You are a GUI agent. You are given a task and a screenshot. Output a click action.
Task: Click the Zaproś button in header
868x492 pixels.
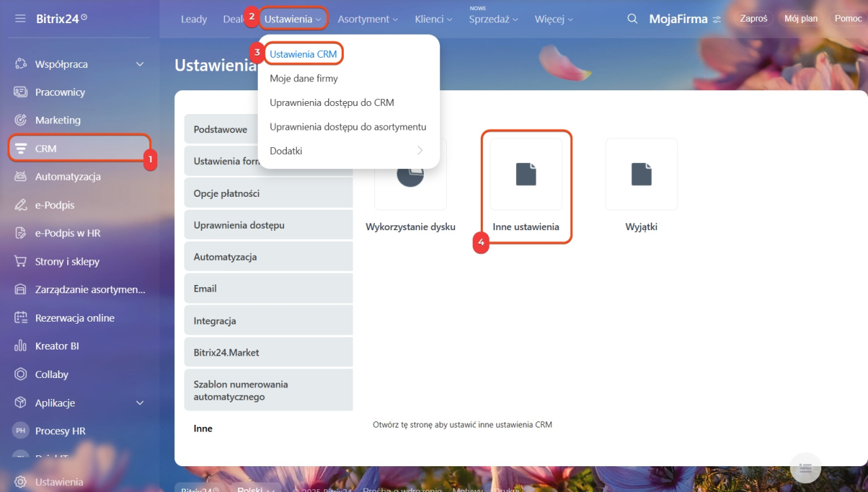[x=753, y=18]
